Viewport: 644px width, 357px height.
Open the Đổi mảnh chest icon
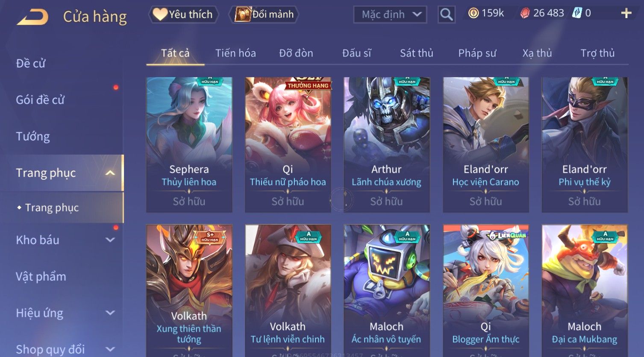[243, 14]
